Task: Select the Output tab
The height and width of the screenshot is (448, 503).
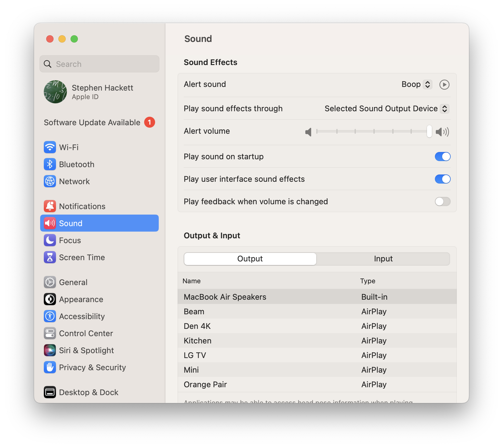Action: (x=250, y=259)
